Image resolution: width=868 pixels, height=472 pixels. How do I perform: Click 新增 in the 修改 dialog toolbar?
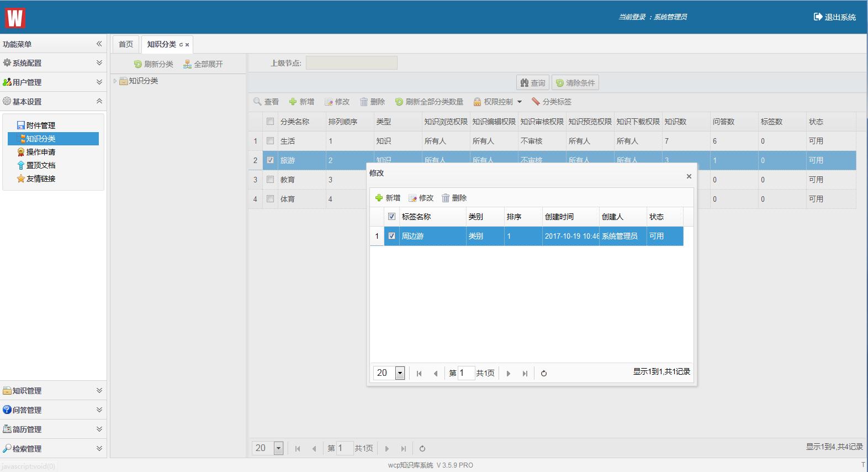(388, 198)
